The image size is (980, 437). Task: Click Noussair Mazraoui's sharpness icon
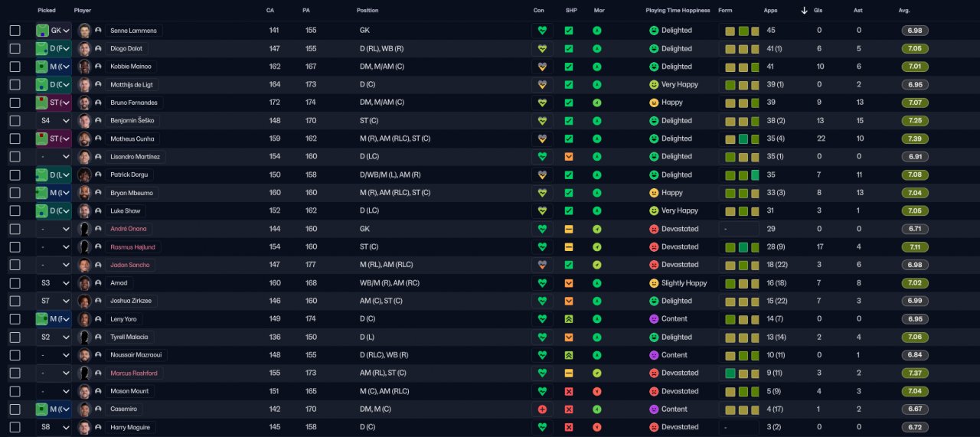pyautogui.click(x=569, y=355)
